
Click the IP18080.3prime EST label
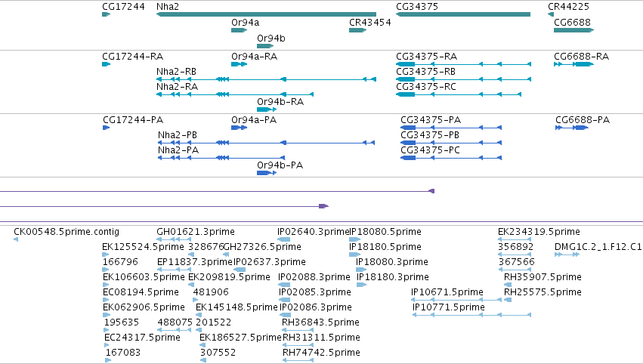pos(392,262)
